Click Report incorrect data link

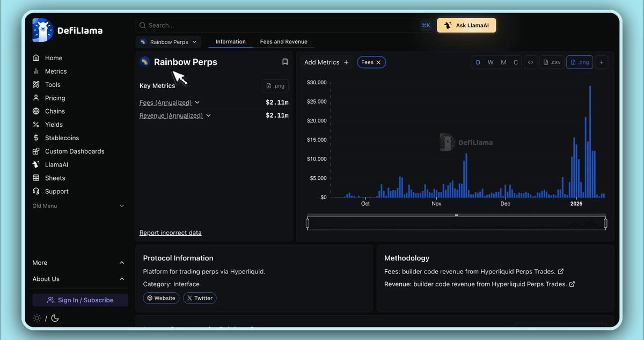pos(170,233)
